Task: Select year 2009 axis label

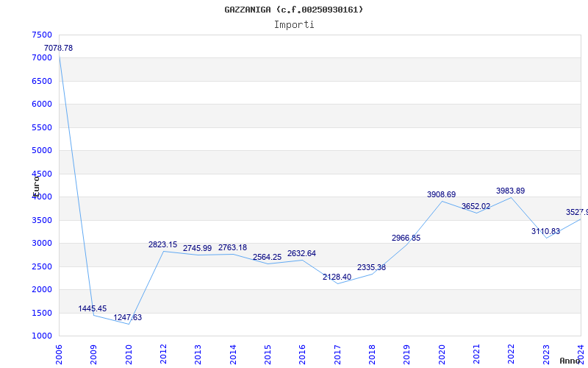Action: click(x=94, y=353)
